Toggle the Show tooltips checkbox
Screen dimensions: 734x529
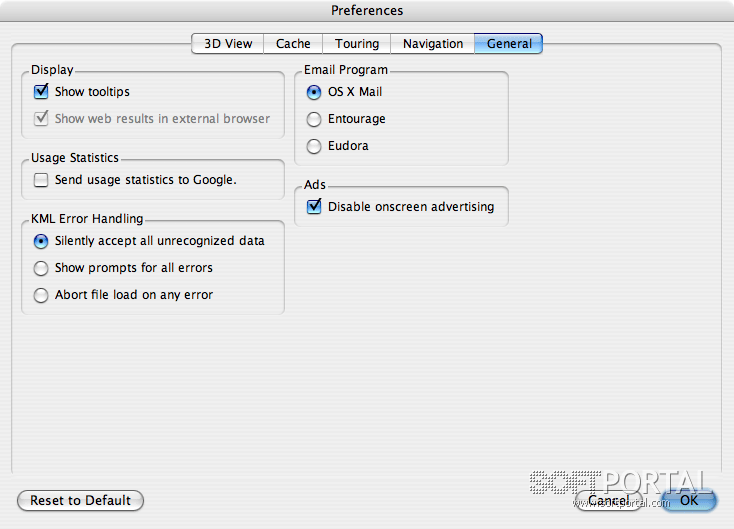pyautogui.click(x=41, y=92)
